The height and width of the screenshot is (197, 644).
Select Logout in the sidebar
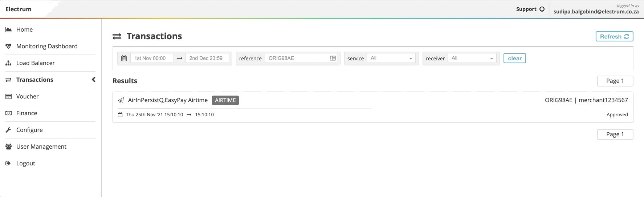(x=25, y=163)
